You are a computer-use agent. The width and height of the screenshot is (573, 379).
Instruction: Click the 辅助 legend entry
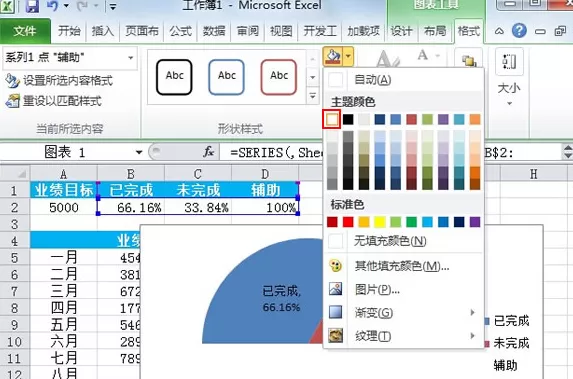pos(505,365)
